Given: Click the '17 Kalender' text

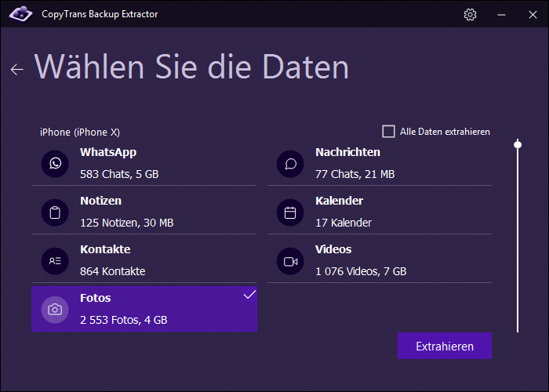Looking at the screenshot, I should coord(344,223).
